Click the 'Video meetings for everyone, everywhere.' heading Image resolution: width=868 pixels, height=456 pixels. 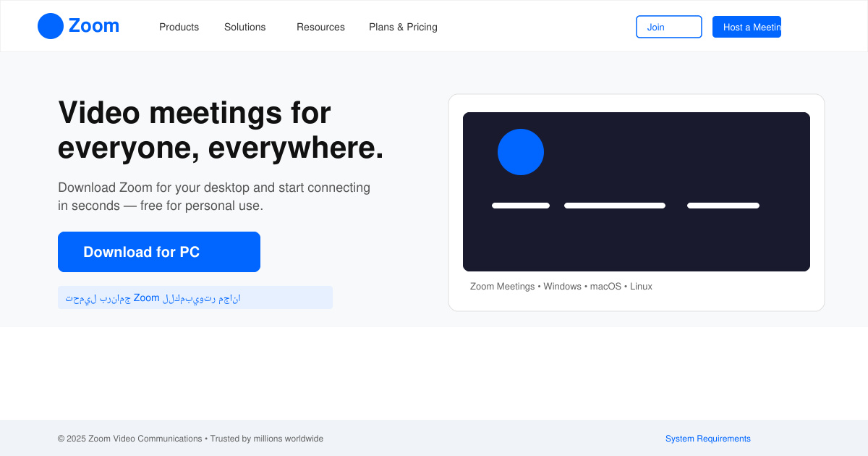221,130
